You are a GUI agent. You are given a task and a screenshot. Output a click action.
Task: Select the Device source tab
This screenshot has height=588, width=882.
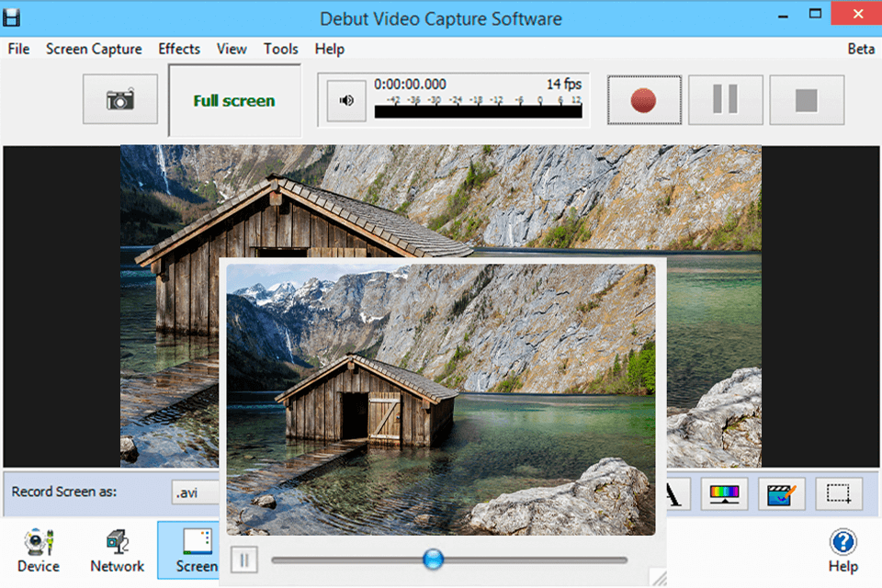point(39,551)
